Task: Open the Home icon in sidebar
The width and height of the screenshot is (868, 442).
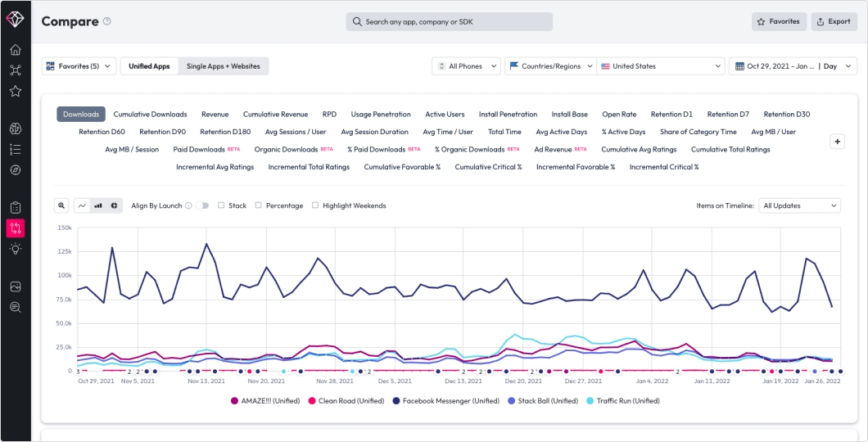Action: point(16,50)
